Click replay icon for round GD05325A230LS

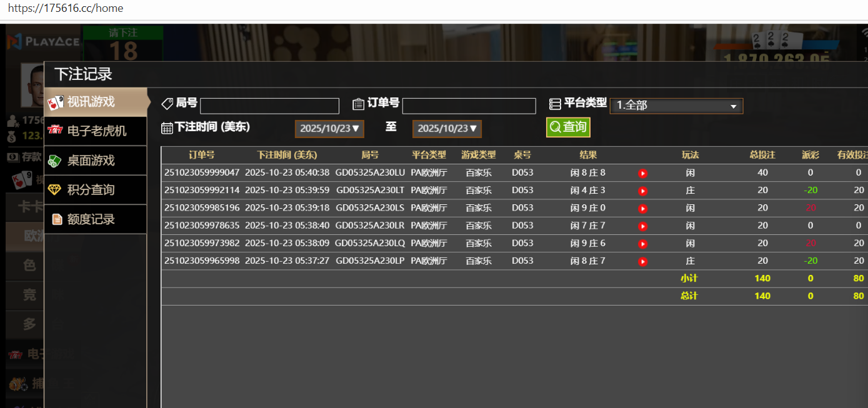642,208
